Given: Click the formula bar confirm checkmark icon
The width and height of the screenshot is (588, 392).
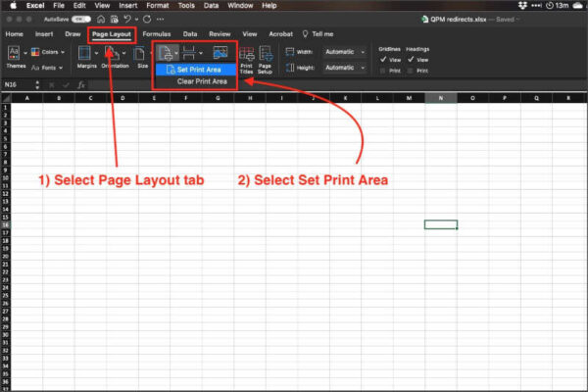Looking at the screenshot, I should point(66,85).
